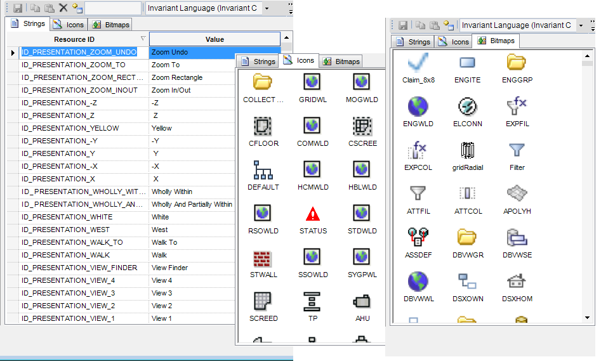Sort by the Value column header

click(215, 39)
